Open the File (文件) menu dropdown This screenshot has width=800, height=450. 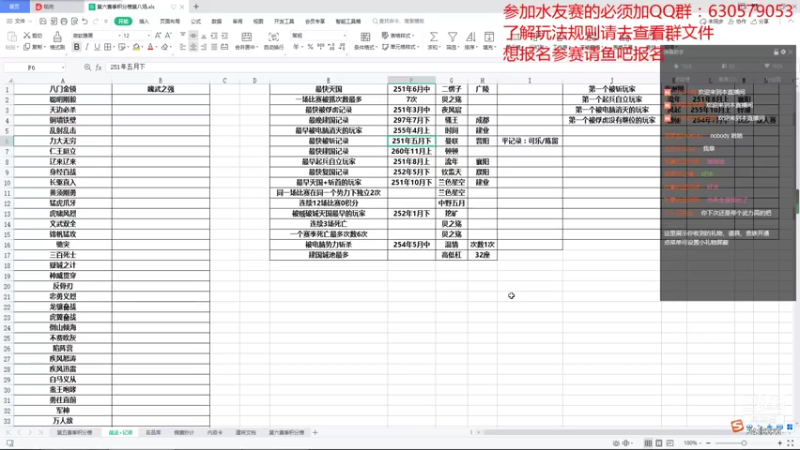pyautogui.click(x=19, y=21)
